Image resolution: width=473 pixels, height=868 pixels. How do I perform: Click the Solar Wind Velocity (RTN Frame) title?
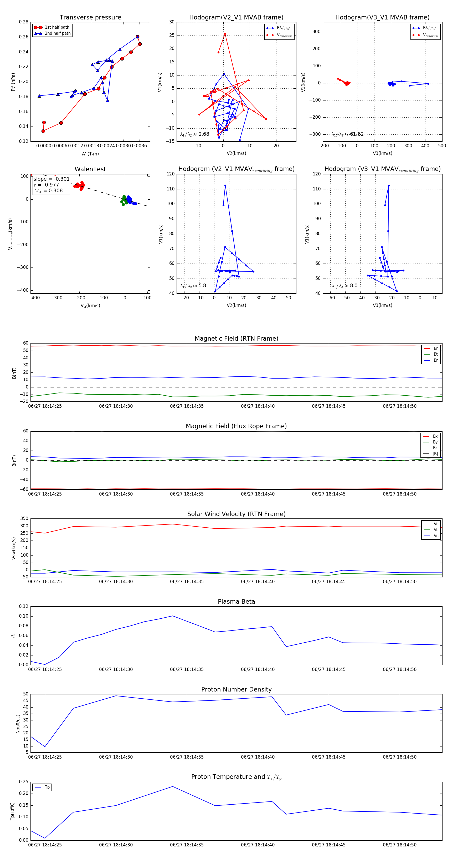point(236,514)
